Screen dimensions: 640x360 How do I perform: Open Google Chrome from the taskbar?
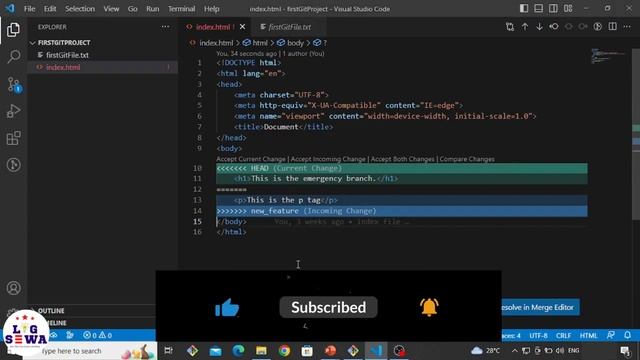click(284, 351)
